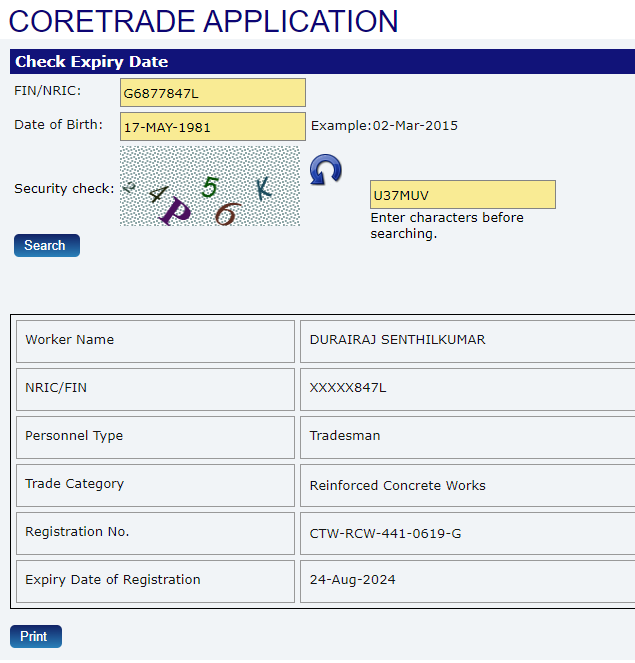Click the security check characters text box
Viewport: 635px width, 663px height.
(462, 195)
